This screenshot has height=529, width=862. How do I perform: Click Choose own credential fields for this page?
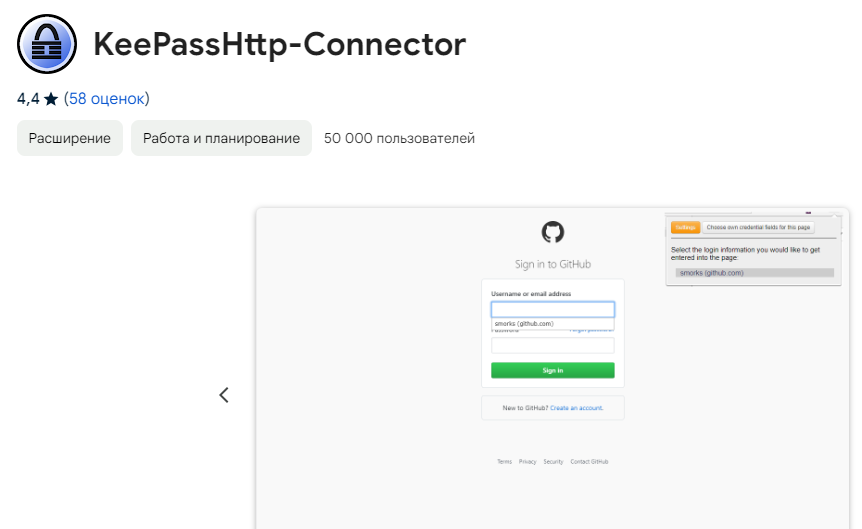pyautogui.click(x=758, y=228)
